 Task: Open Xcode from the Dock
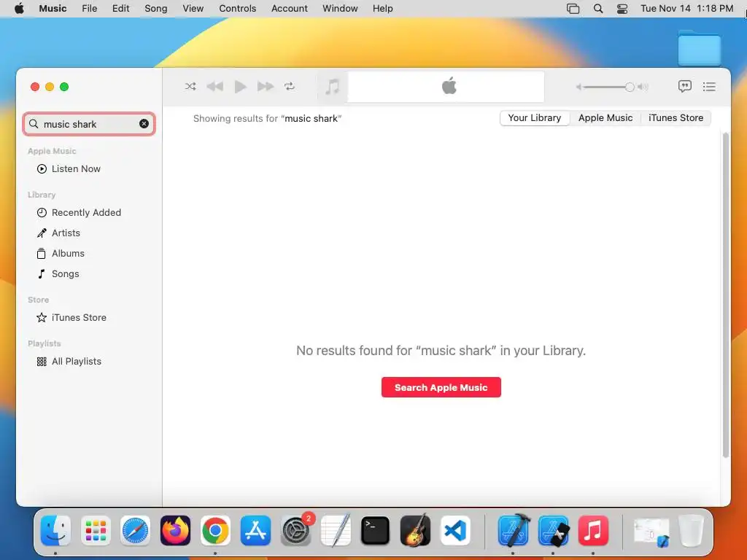click(513, 531)
